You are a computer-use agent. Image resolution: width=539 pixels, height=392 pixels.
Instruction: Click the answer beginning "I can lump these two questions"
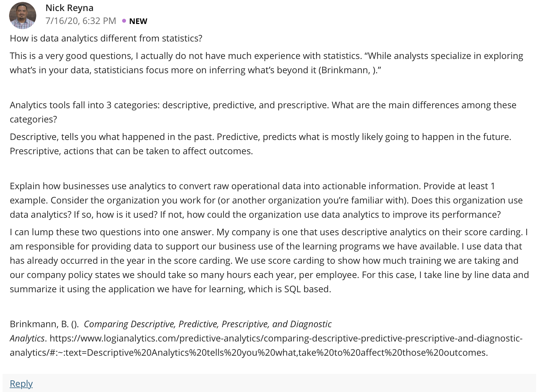point(269,260)
